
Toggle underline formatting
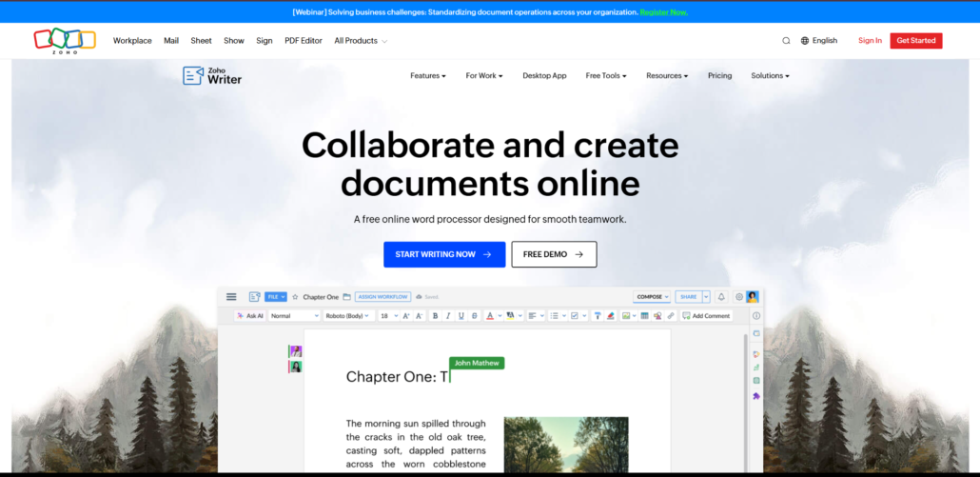click(461, 316)
